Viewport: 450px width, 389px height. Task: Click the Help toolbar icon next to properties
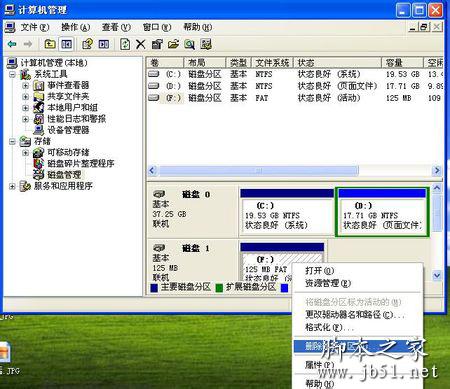pyautogui.click(x=104, y=44)
